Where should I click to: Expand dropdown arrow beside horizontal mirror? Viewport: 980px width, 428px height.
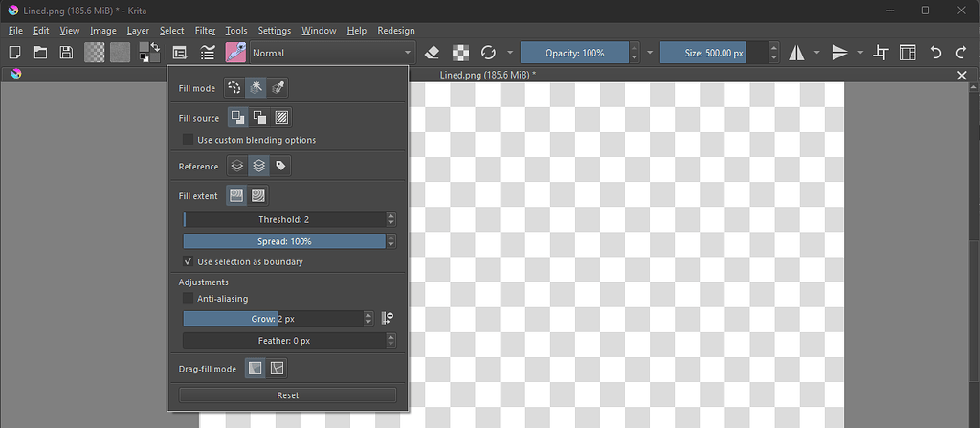click(816, 53)
